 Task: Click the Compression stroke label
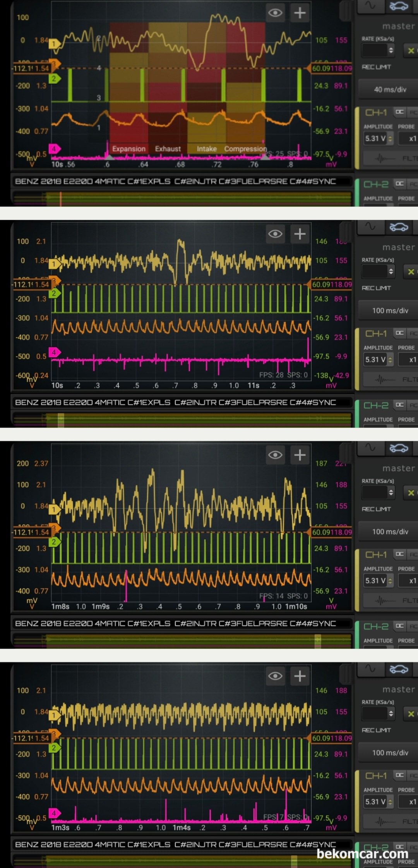[x=245, y=149]
